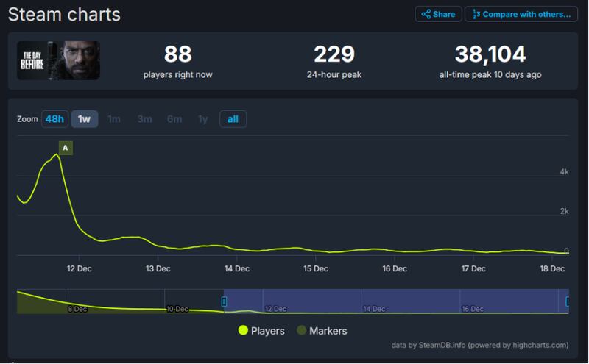
Task: Click the left navigator range handle
Action: pos(224,301)
